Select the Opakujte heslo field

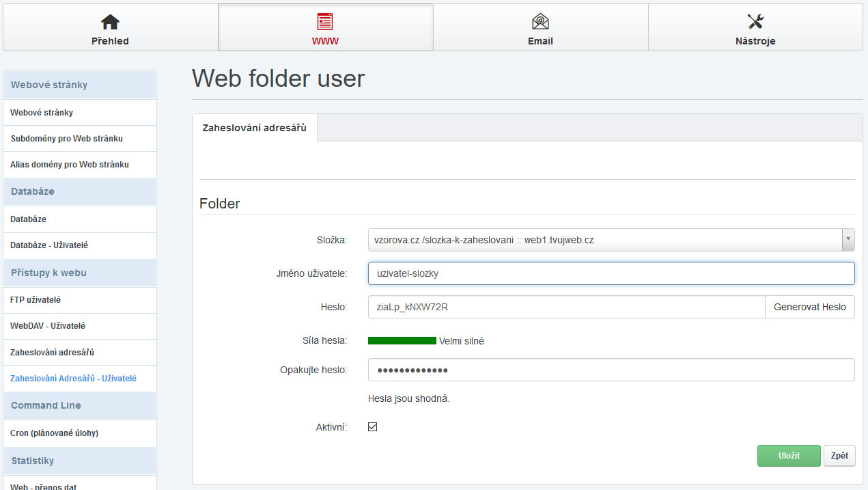coord(611,370)
